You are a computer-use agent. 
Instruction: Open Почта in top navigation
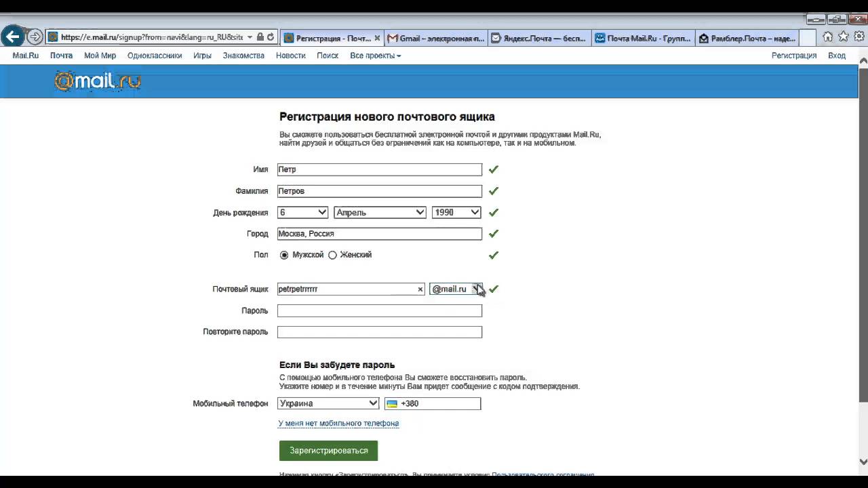click(61, 56)
